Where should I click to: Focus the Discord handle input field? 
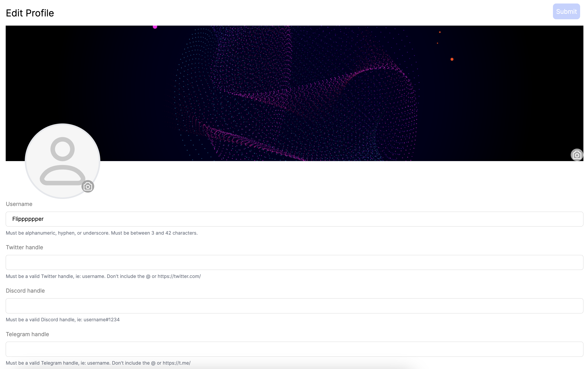point(294,306)
